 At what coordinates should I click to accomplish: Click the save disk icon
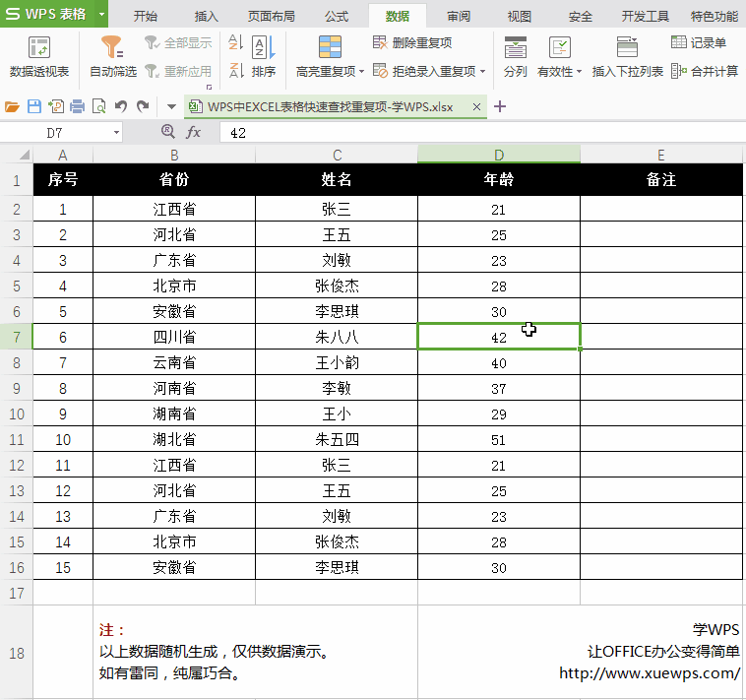tap(34, 106)
